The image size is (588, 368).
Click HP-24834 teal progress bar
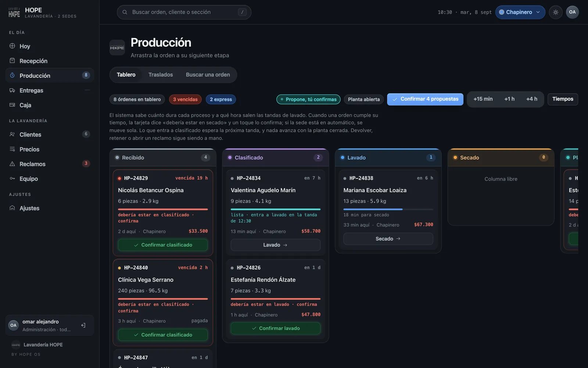(x=276, y=209)
